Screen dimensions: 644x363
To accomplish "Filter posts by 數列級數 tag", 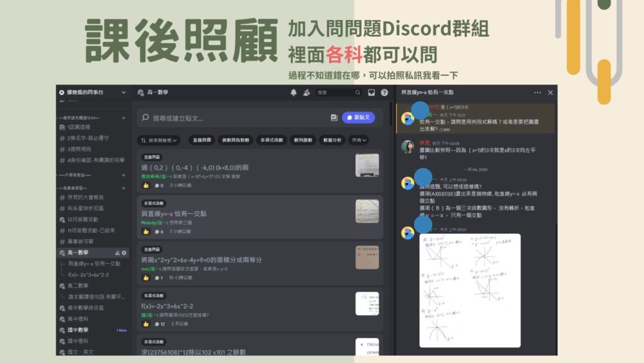I will pos(303,140).
